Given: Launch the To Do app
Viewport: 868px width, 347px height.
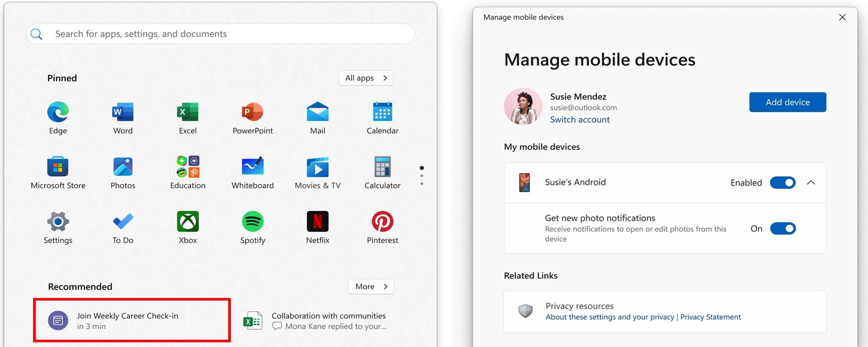Looking at the screenshot, I should [123, 228].
